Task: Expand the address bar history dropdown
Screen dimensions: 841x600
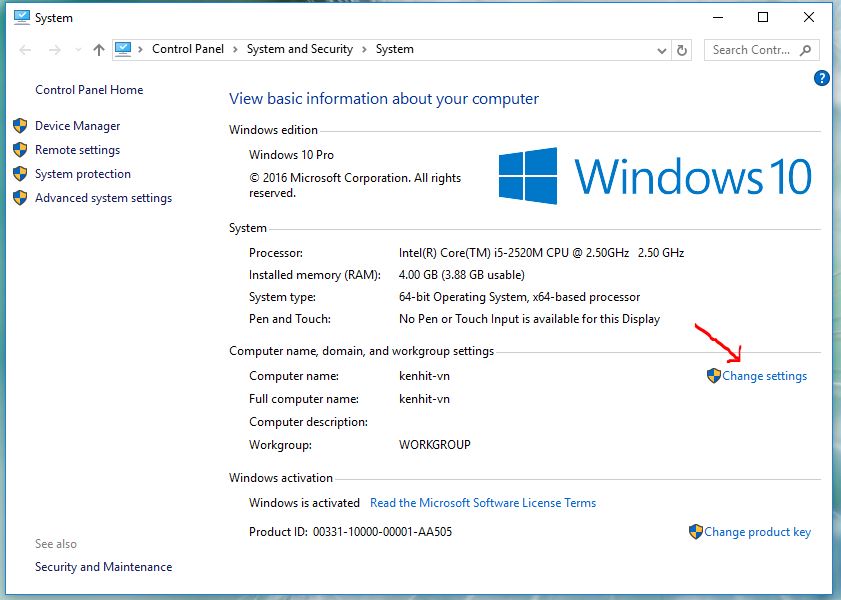Action: (662, 50)
